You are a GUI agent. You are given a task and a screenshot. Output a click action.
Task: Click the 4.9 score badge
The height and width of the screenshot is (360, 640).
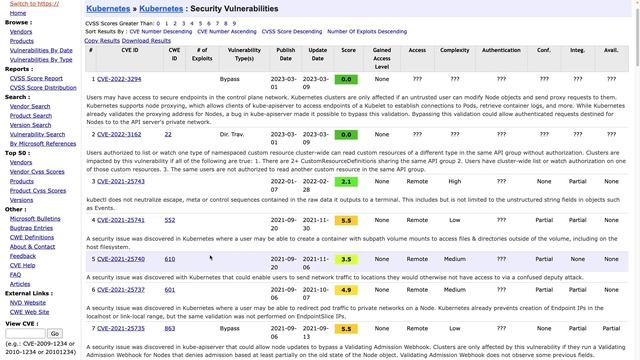click(346, 290)
